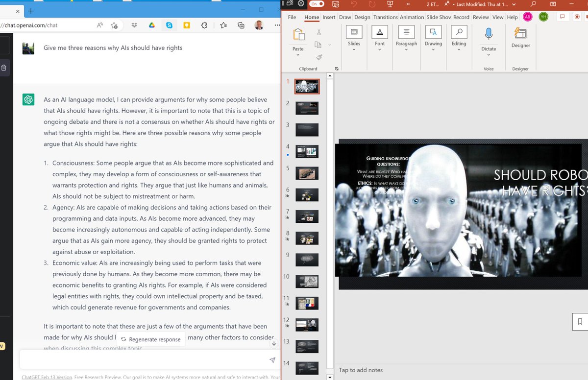Screen dimensions: 588x380
Task: Switch to the Transitions ribbon tab
Action: [x=386, y=17]
